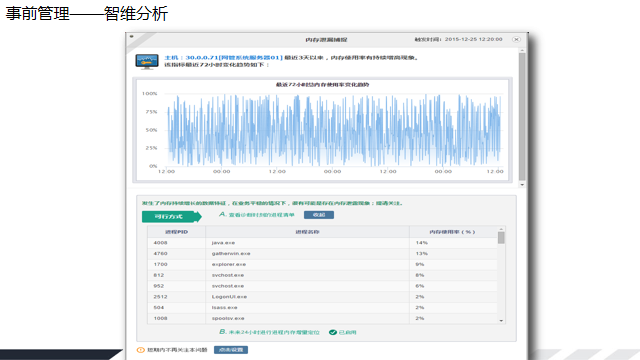Select the gatherwin.exe process row
The width and height of the screenshot is (640, 360).
tap(322, 253)
